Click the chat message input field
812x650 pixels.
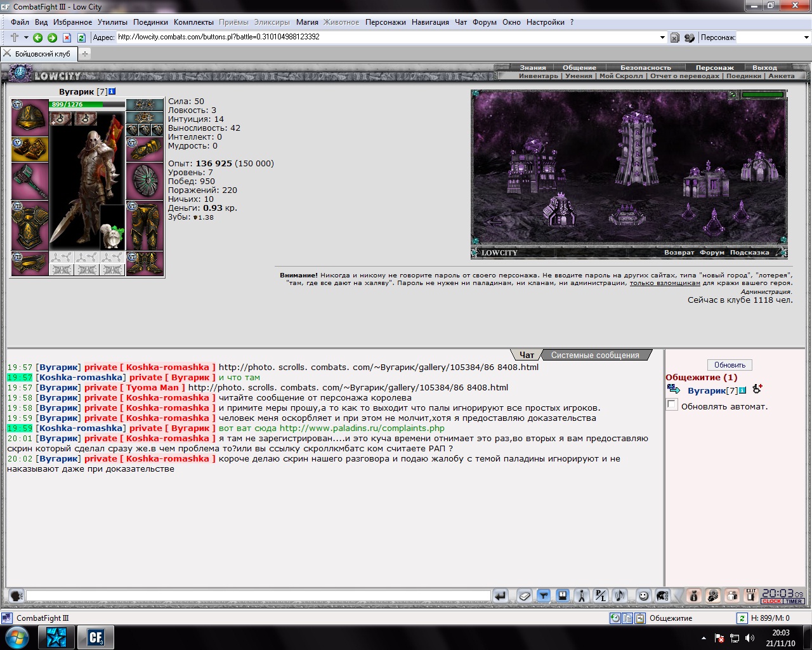click(258, 596)
